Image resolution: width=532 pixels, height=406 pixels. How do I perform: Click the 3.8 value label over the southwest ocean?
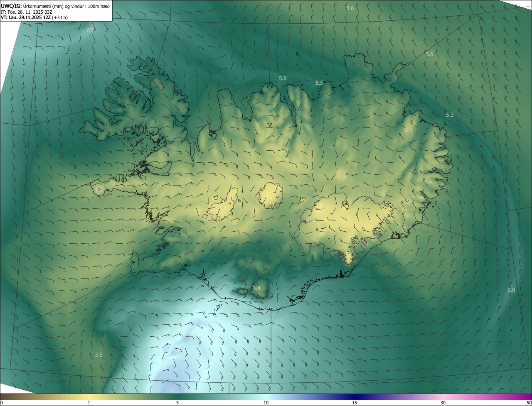[x=99, y=355]
